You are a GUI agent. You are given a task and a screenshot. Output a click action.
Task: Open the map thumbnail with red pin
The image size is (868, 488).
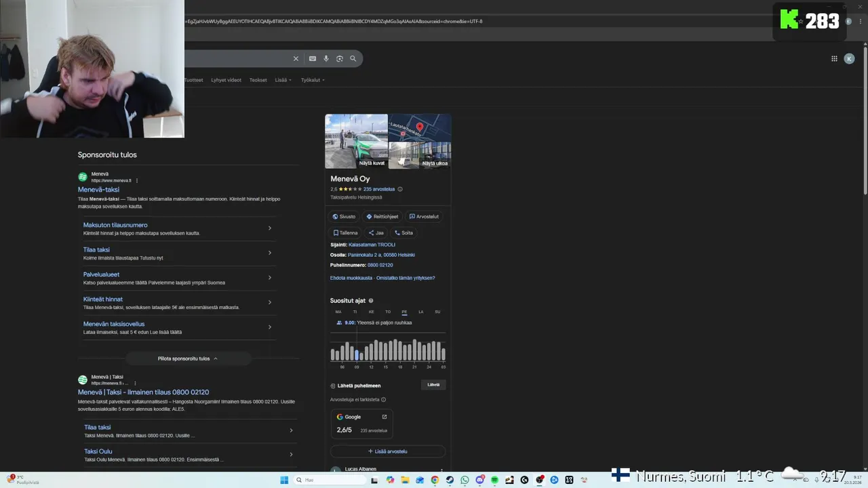[x=420, y=127]
